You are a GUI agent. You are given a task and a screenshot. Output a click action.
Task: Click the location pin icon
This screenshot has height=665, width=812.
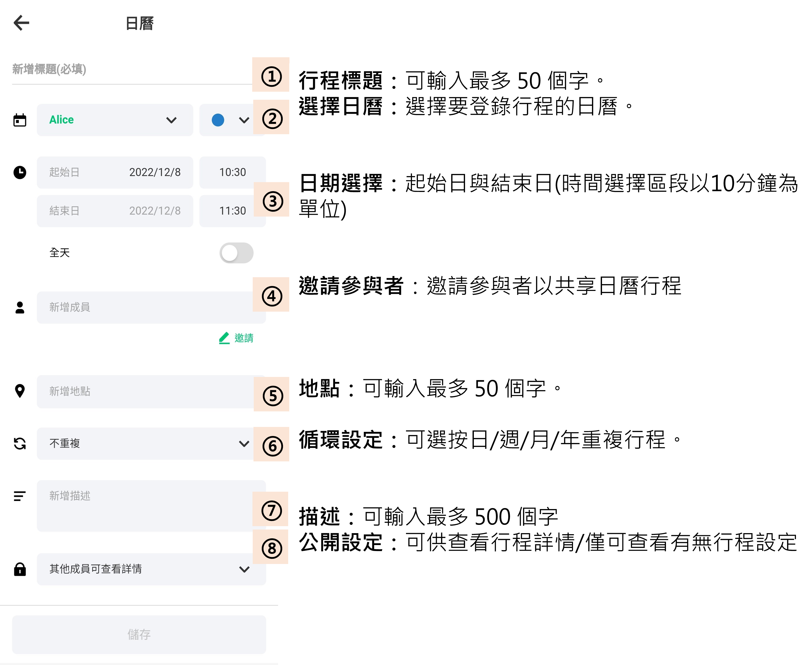point(20,391)
